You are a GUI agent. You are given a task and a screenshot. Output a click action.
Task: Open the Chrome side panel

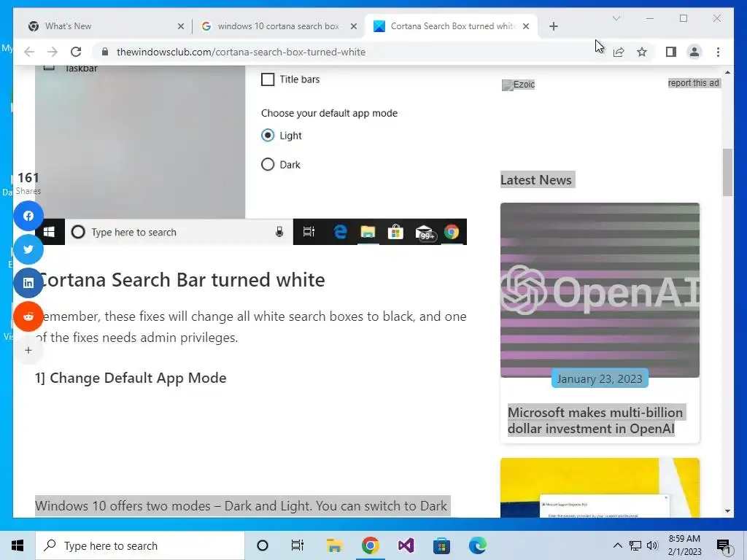point(671,52)
